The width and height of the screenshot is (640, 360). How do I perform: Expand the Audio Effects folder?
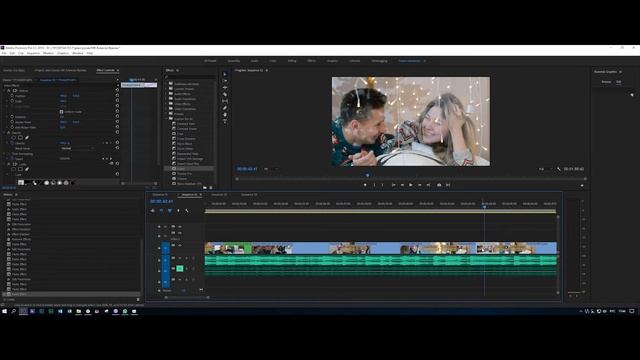167,94
